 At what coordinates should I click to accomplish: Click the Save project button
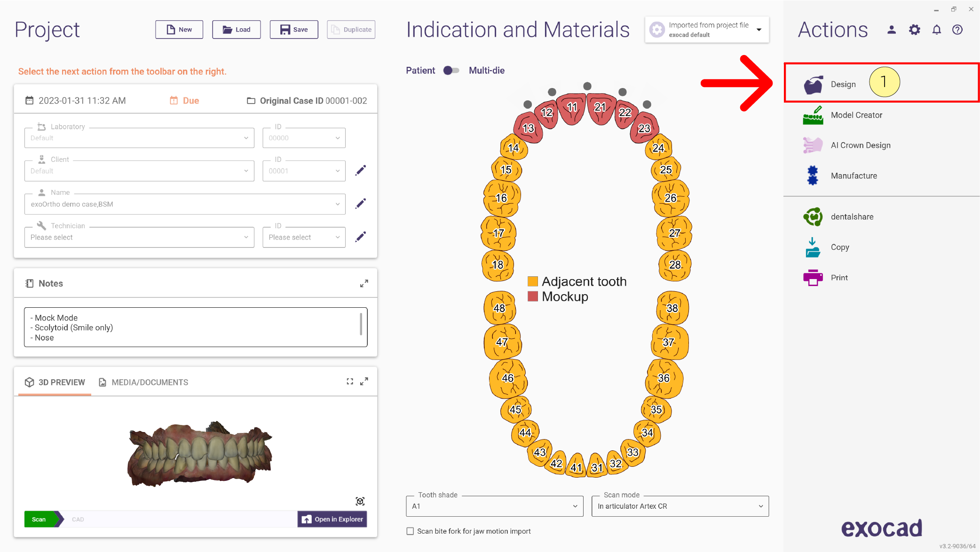pos(294,30)
